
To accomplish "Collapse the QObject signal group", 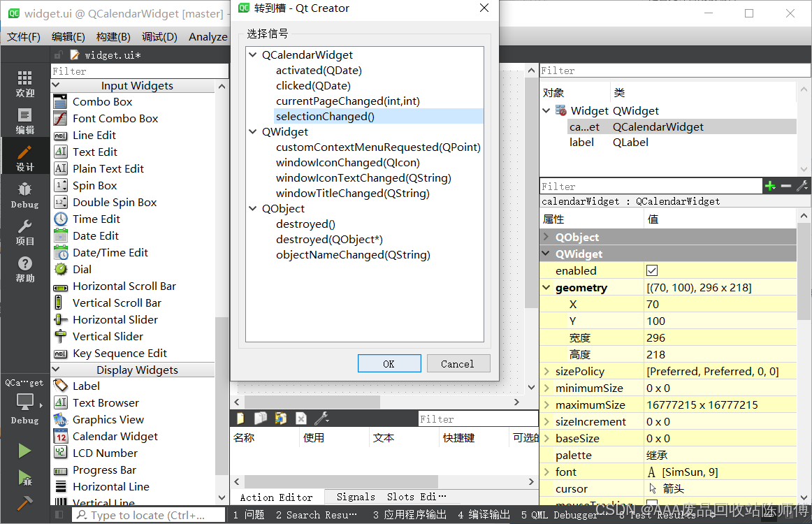I will [252, 208].
